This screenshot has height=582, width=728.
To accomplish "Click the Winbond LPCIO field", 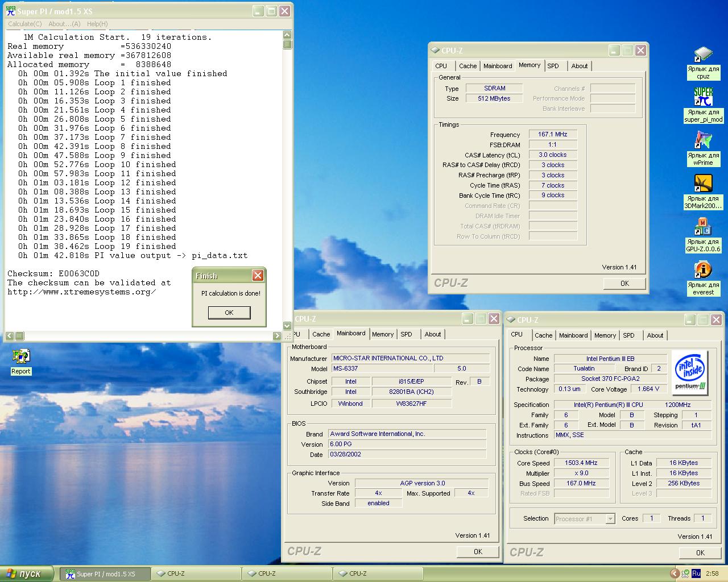I will click(x=351, y=404).
